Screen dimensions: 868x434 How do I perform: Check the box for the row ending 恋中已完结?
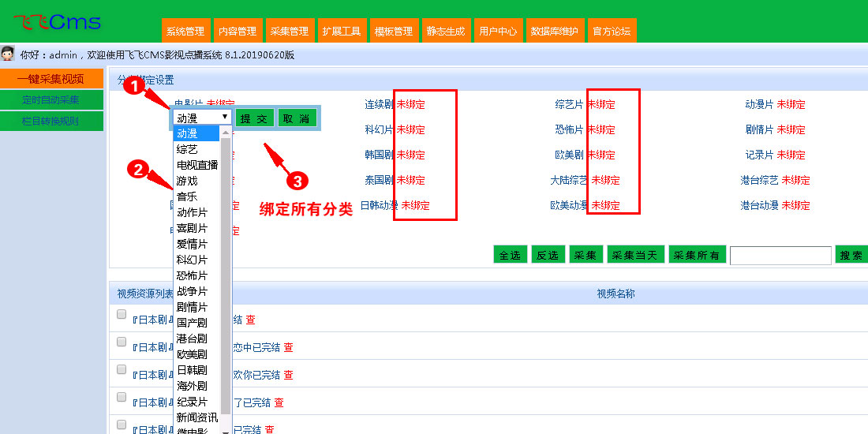tap(122, 342)
